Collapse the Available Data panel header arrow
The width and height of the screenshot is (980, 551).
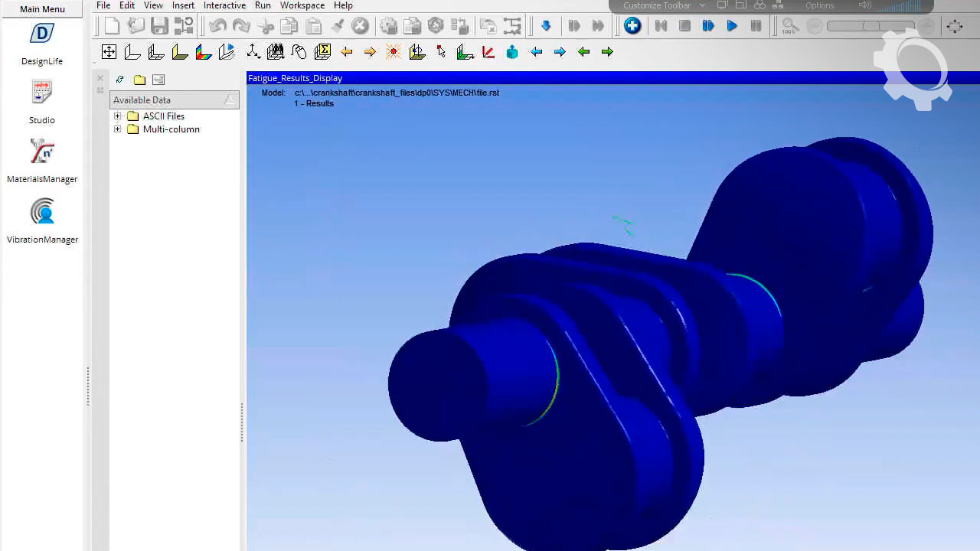click(229, 100)
